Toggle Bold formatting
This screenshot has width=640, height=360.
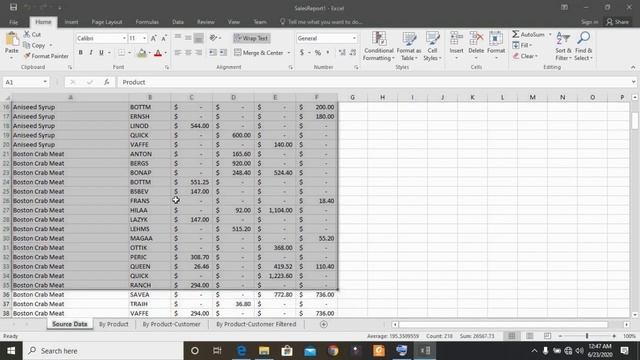80,53
